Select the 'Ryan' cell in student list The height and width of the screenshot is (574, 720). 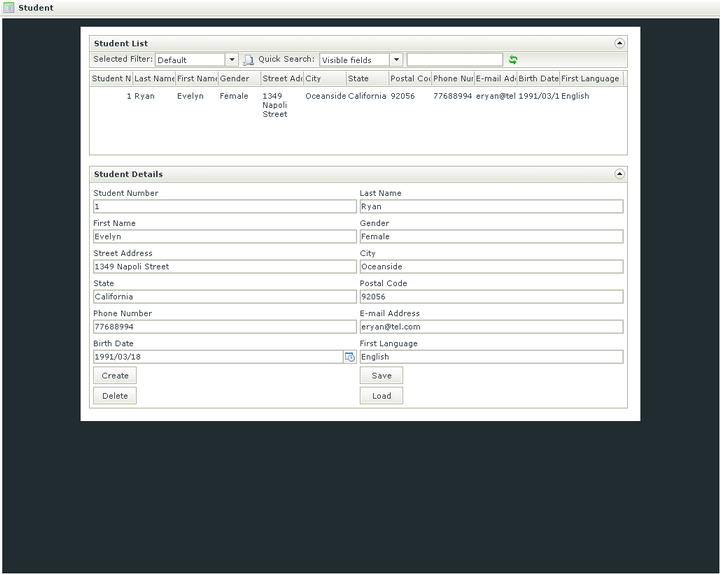click(144, 96)
